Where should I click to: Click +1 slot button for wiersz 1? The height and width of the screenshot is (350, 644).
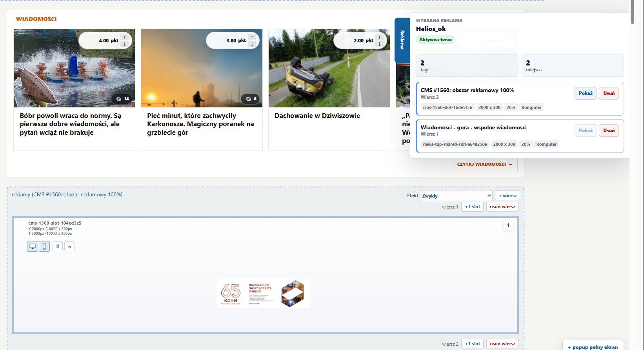[473, 207]
